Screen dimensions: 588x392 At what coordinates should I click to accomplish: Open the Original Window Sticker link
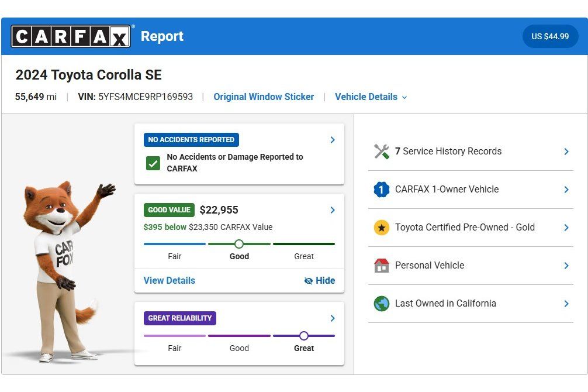point(264,97)
